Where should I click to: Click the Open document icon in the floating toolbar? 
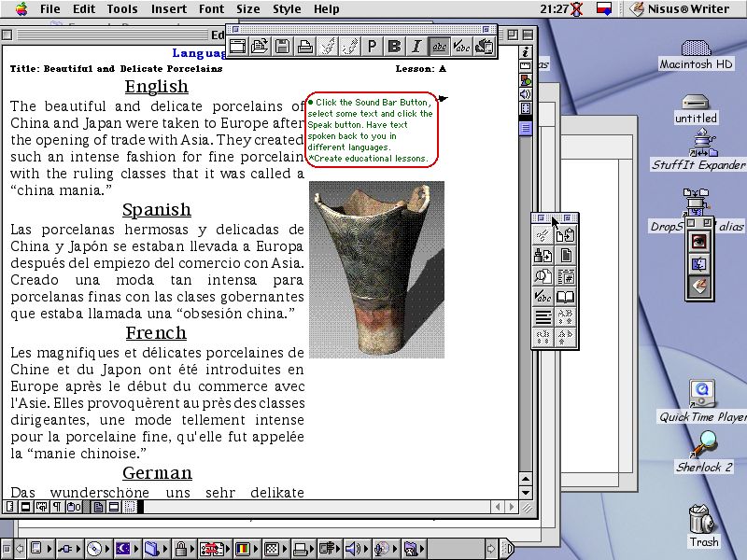coord(260,46)
